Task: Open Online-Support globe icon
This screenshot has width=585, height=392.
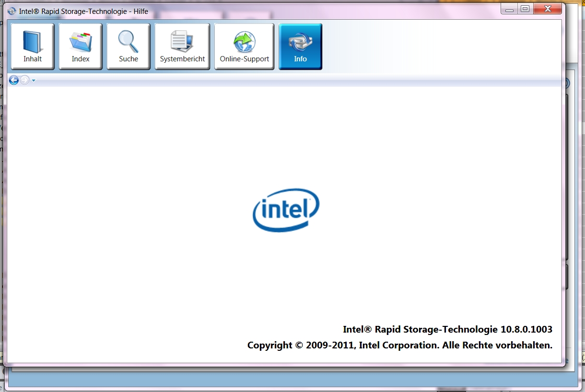Action: tap(244, 46)
